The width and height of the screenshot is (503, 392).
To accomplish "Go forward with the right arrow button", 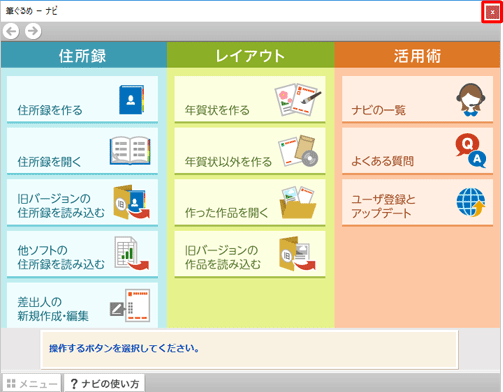I will click(33, 31).
